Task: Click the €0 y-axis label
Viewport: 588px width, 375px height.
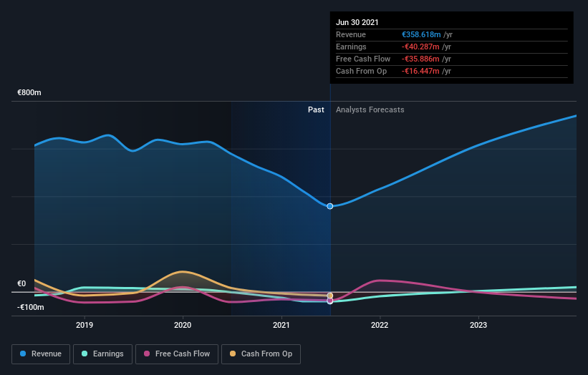Action: tap(21, 283)
